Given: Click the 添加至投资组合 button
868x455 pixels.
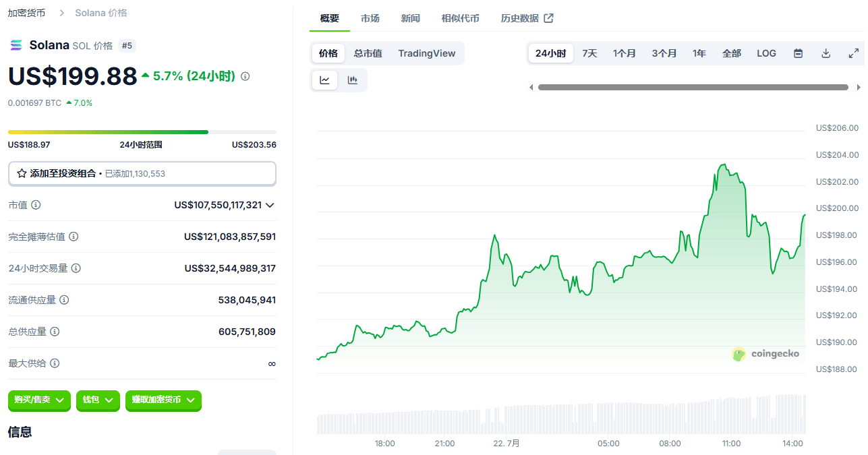Looking at the screenshot, I should (142, 173).
